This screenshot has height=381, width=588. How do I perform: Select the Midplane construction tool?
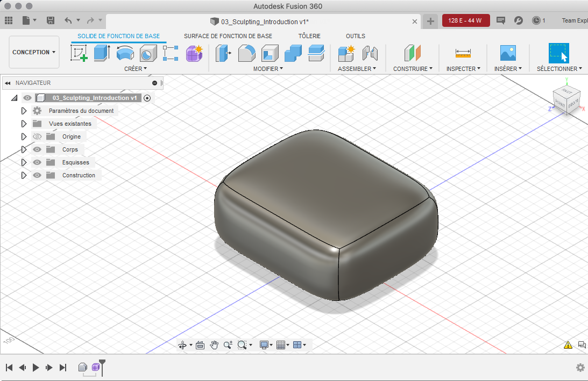[413, 53]
